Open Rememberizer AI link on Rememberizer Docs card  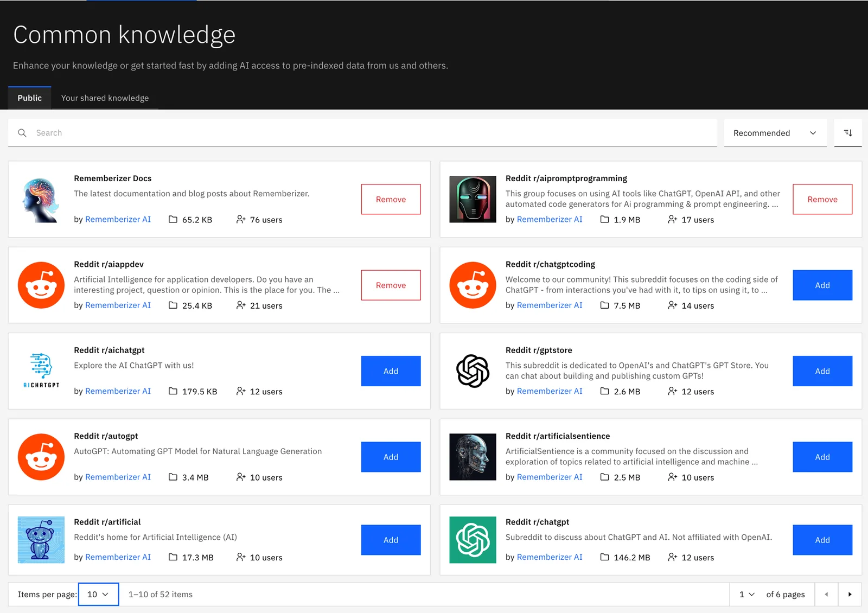(x=118, y=219)
